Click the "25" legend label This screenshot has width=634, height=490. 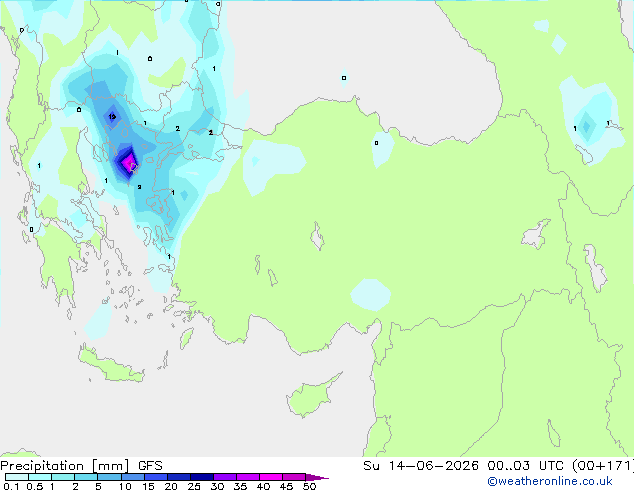coord(194,486)
